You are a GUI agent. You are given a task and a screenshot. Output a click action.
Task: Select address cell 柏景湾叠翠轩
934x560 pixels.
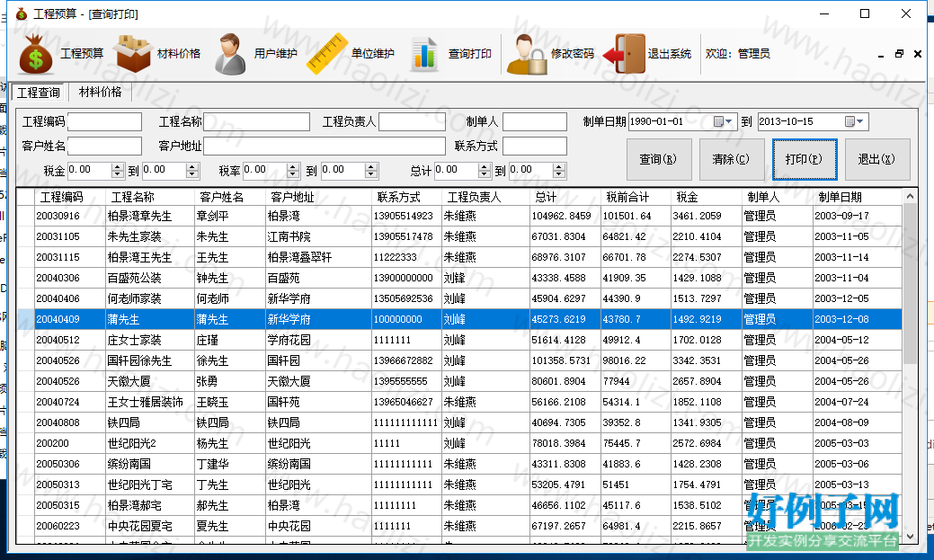tap(318, 257)
